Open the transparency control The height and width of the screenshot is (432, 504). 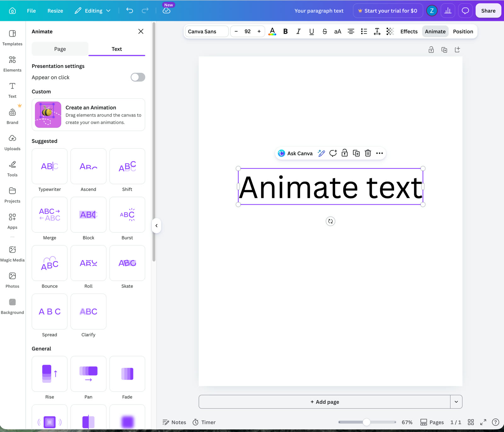coord(390,32)
